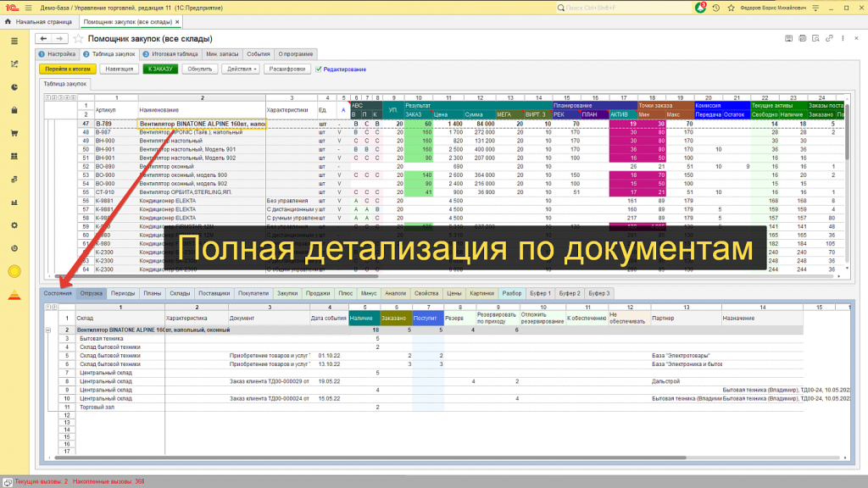Select the Разбор detail tab
This screenshot has width=868, height=488.
click(x=511, y=293)
